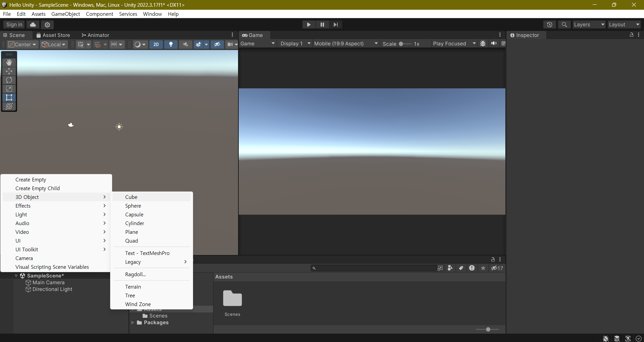The width and height of the screenshot is (644, 342).
Task: Open the cloud services button
Action: [33, 25]
